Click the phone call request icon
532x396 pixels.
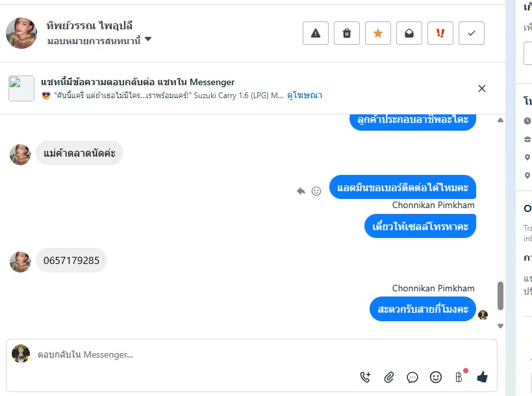(x=365, y=377)
